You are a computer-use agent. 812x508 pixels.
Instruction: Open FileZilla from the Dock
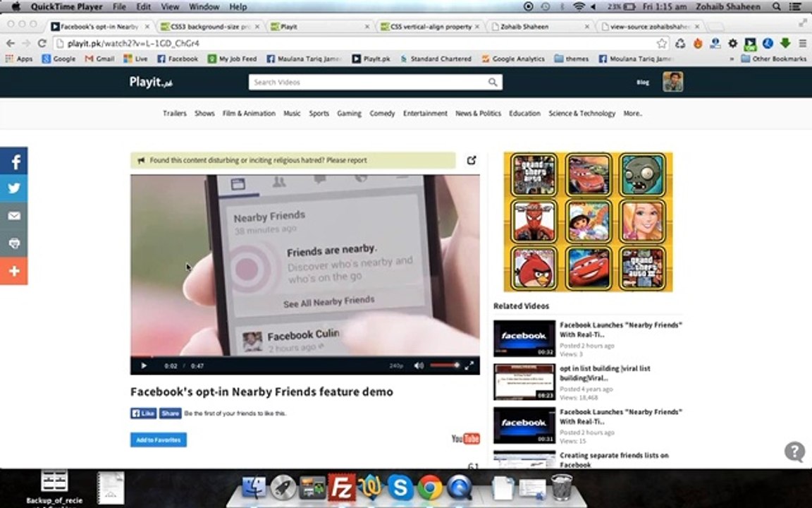pyautogui.click(x=341, y=487)
